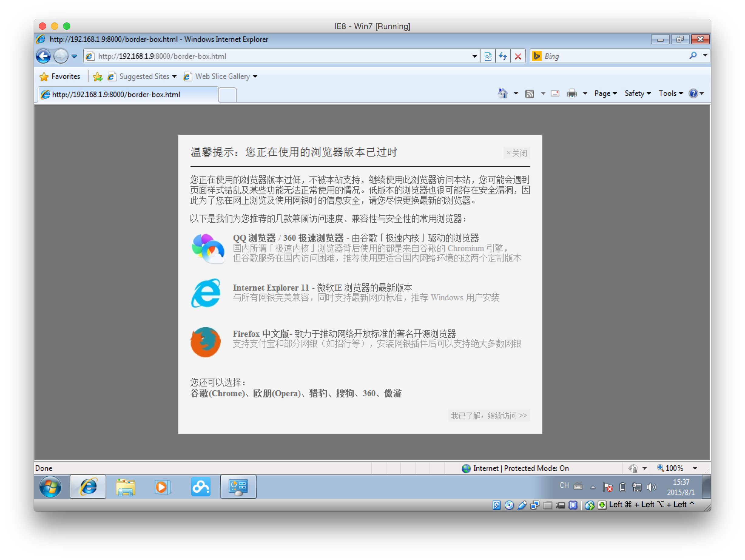The image size is (745, 560).
Task: Expand the Page menu dropdown
Action: pyautogui.click(x=605, y=94)
